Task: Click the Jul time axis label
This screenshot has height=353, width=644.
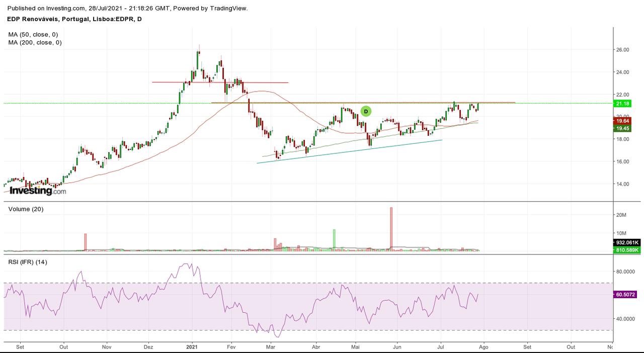Action: click(441, 346)
